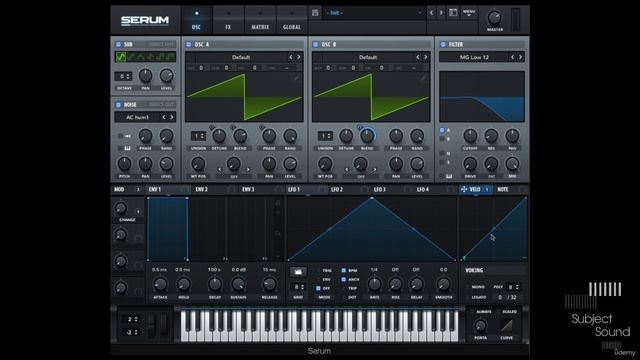Click the Filter DRIVE knob
This screenshot has height=360, width=640.
click(x=470, y=164)
